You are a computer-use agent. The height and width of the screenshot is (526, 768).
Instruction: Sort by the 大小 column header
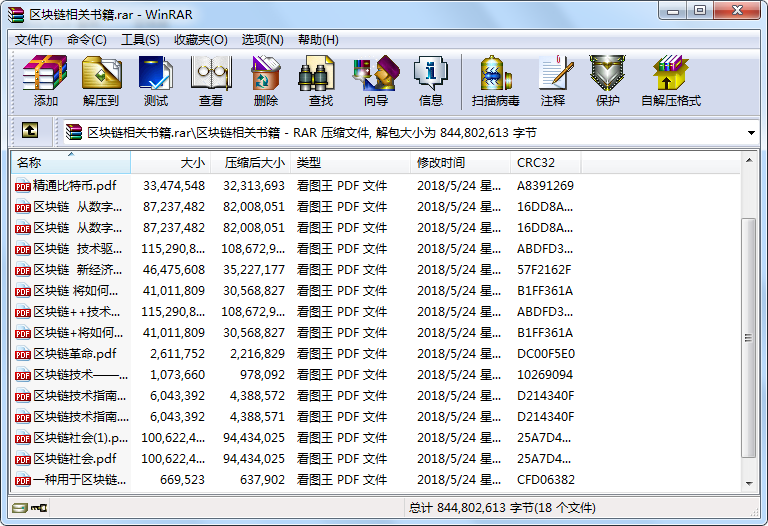click(170, 163)
